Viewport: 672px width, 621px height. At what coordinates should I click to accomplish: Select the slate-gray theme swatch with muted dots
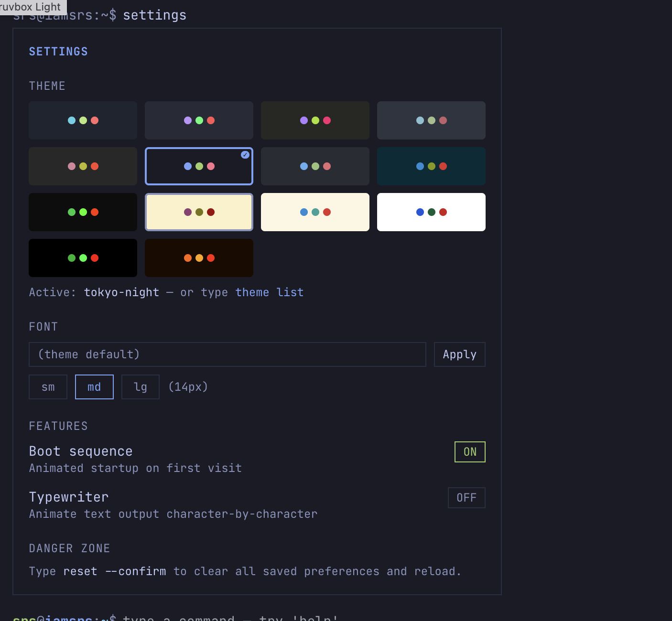pyautogui.click(x=431, y=120)
